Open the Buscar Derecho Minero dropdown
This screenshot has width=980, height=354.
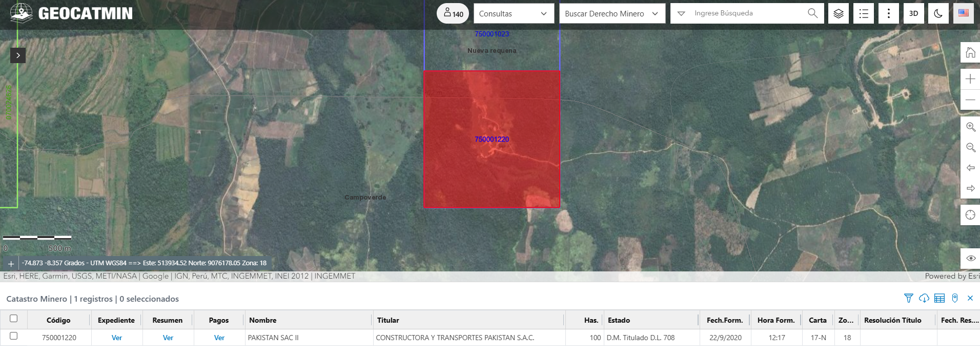coord(612,13)
